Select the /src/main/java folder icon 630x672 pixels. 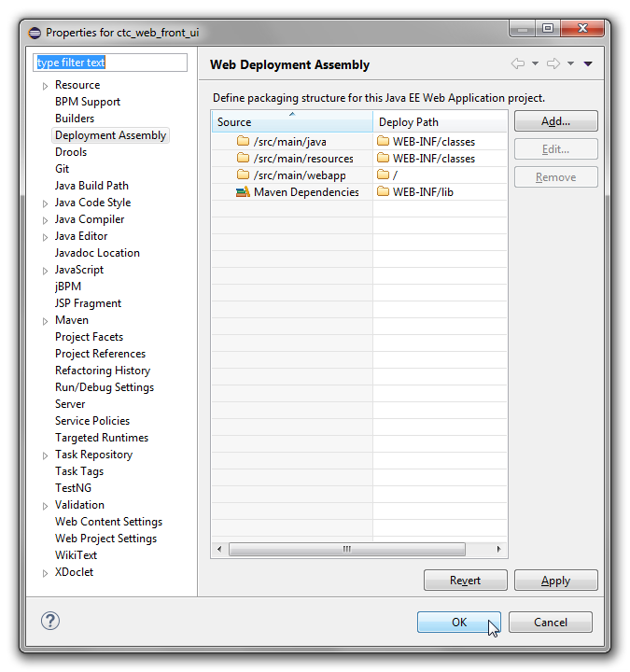pos(243,141)
